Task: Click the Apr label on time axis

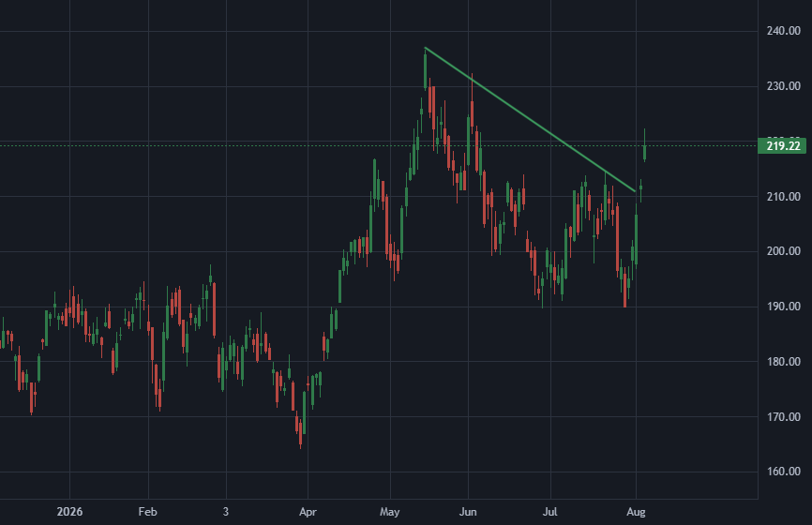Action: (308, 512)
